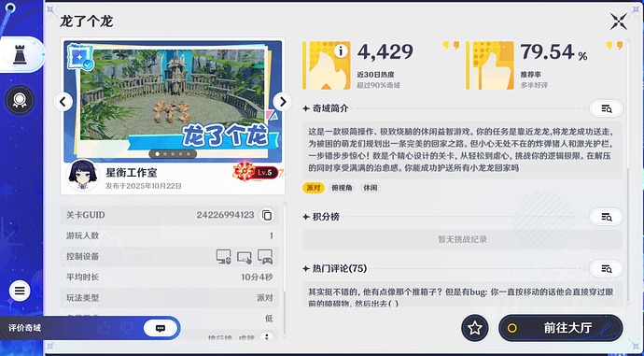Select the first carousel pagination dot
644x356 pixels.
point(158,154)
